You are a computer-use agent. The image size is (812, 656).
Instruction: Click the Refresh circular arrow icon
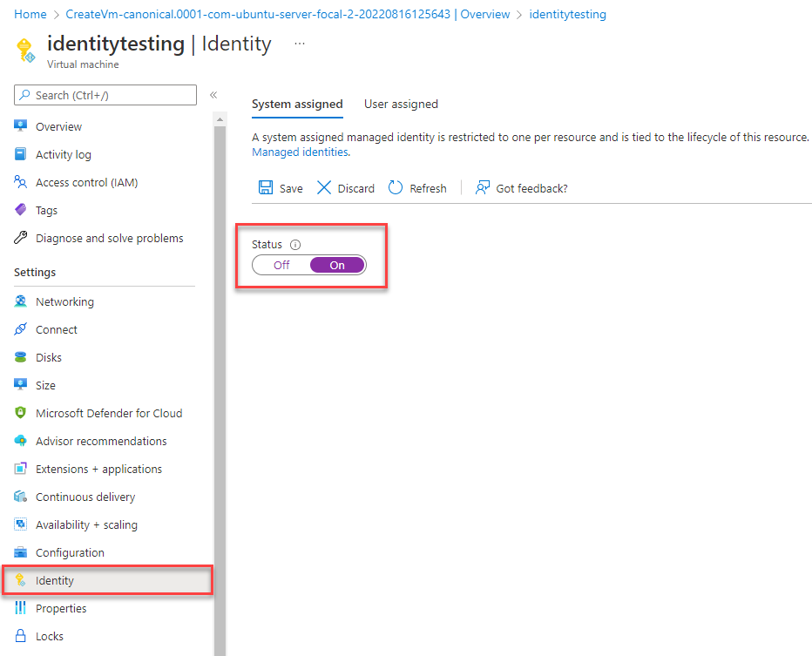point(396,188)
